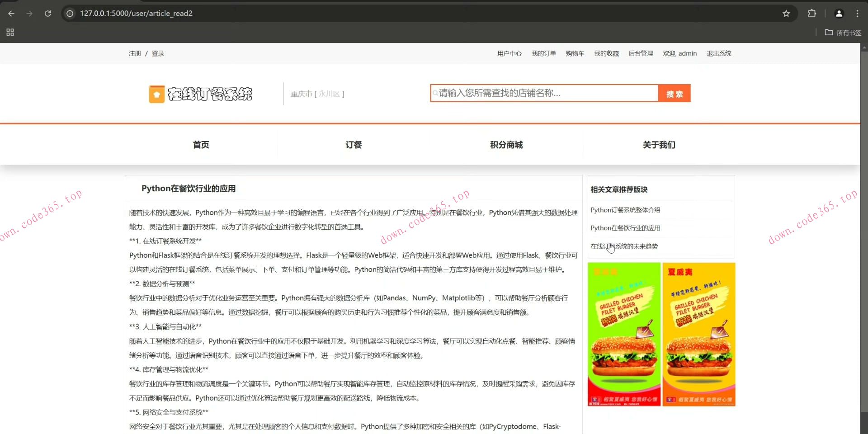Toggle the bookmark star for this page
The image size is (868, 434).
(x=786, y=14)
